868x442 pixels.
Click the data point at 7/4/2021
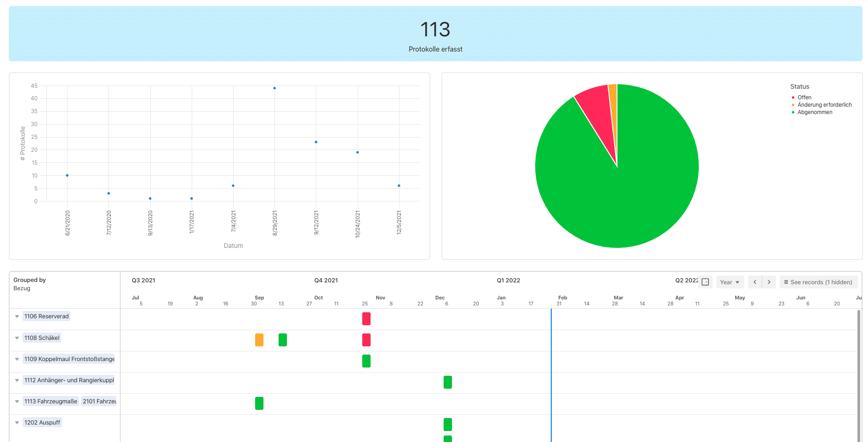(233, 186)
